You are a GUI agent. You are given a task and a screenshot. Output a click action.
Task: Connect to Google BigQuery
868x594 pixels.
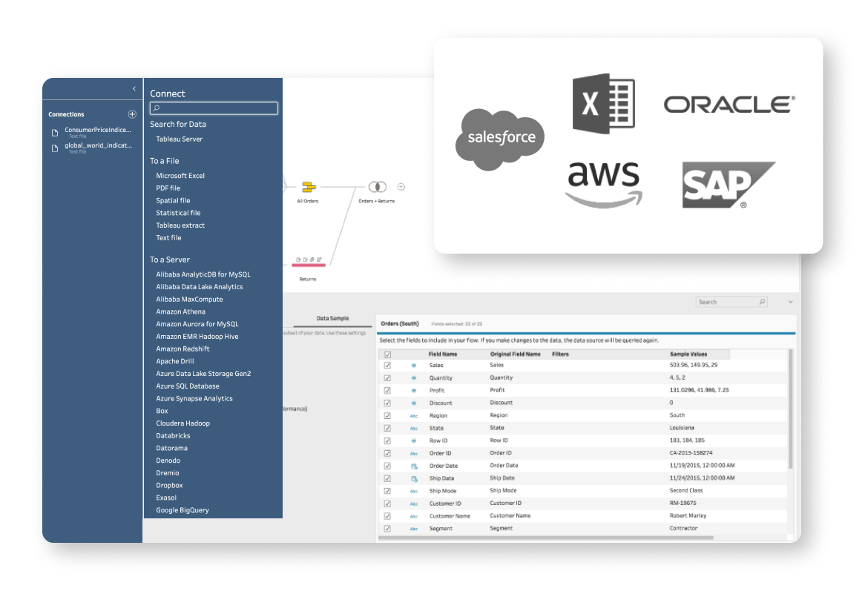click(x=183, y=510)
